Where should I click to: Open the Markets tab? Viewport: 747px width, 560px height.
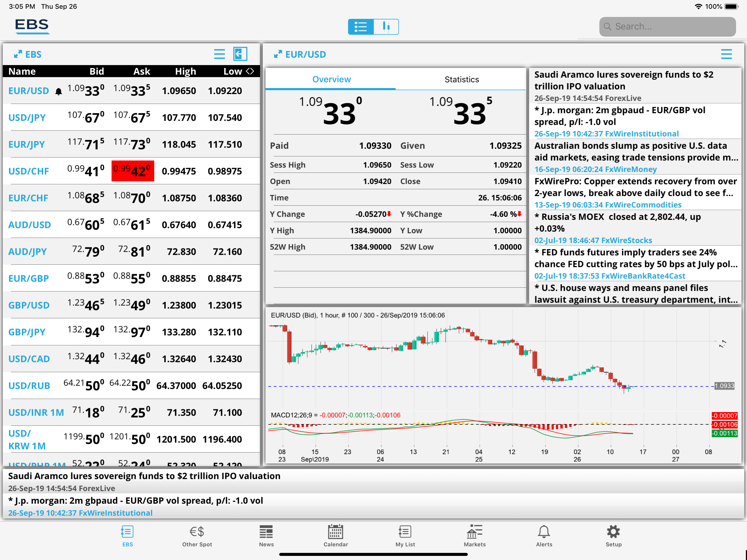474,536
